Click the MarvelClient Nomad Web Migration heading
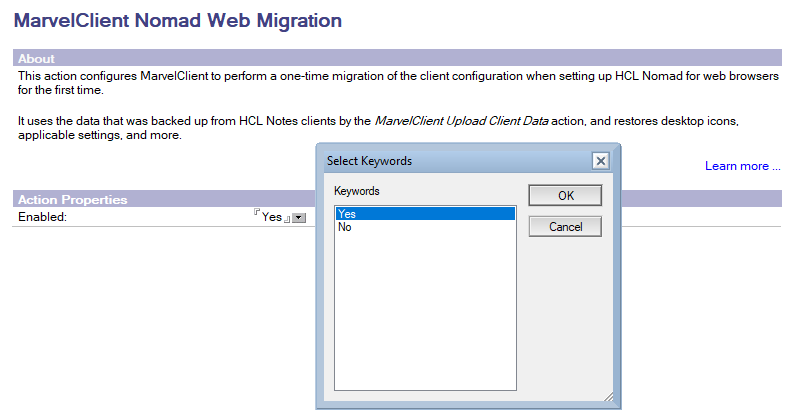This screenshot has width=791, height=418. tap(178, 21)
